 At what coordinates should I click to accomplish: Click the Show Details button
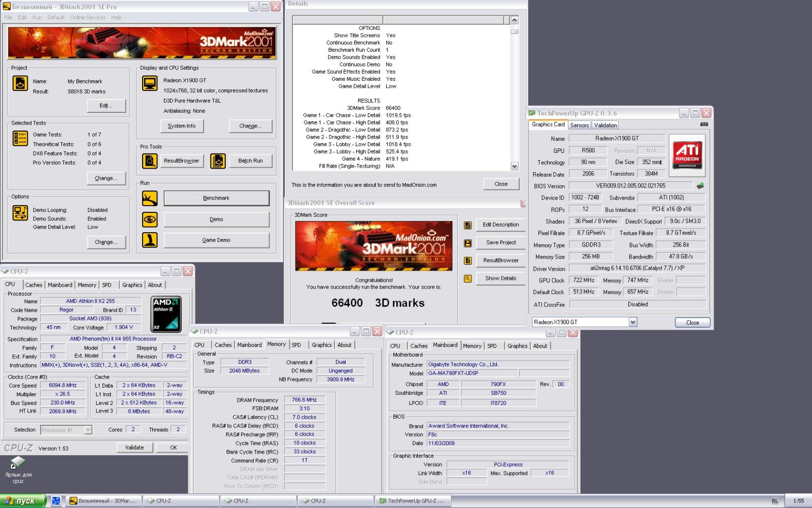click(501, 278)
